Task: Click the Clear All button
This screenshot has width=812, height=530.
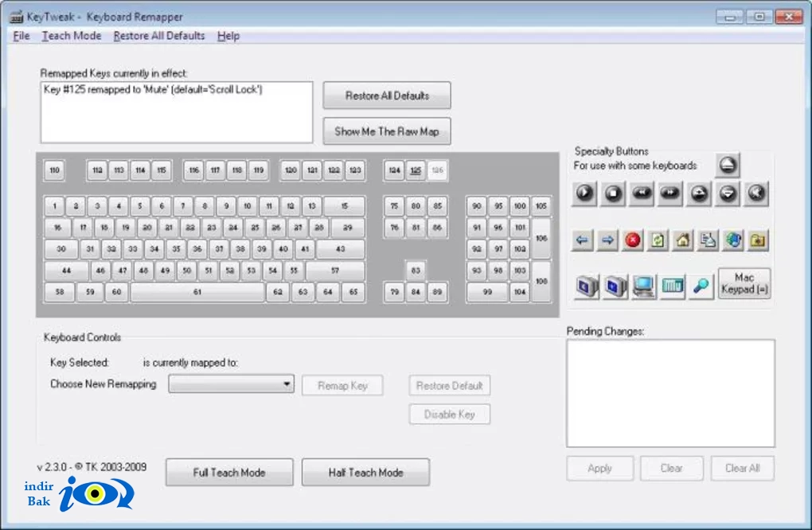Action: pos(743,469)
